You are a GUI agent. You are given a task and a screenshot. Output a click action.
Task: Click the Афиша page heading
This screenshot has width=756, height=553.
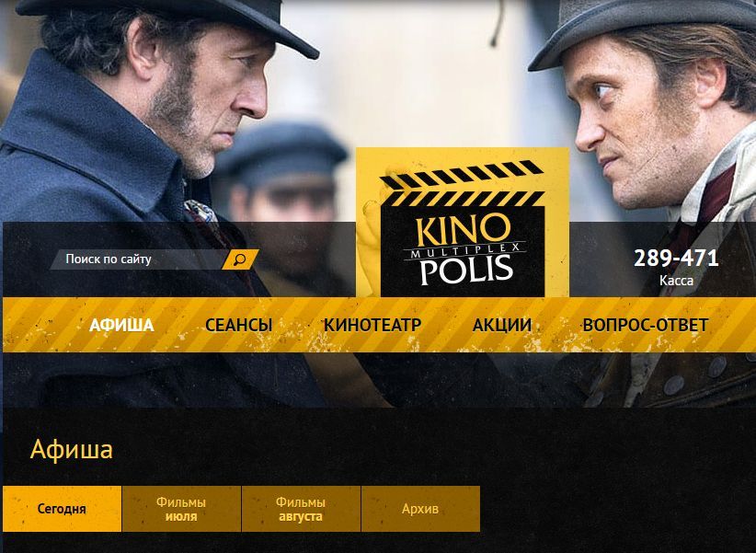[x=72, y=449]
